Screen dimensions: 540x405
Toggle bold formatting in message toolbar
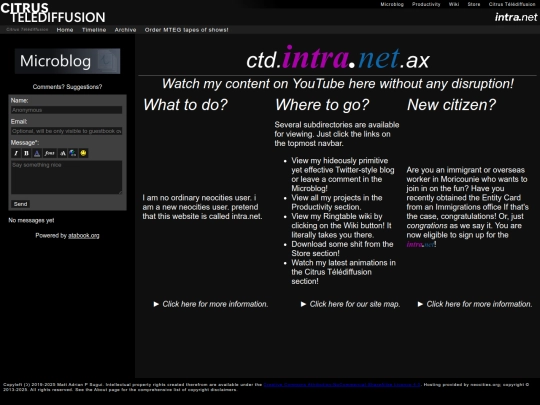tap(26, 153)
